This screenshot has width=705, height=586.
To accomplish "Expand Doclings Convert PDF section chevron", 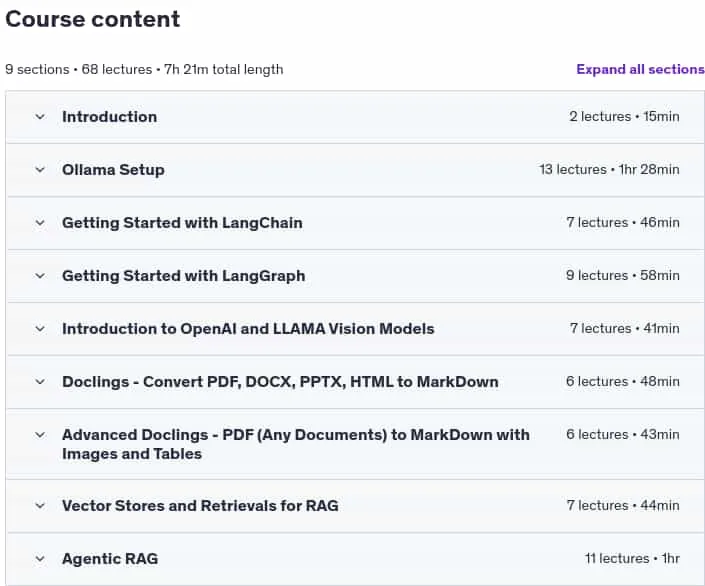I will coord(40,382).
